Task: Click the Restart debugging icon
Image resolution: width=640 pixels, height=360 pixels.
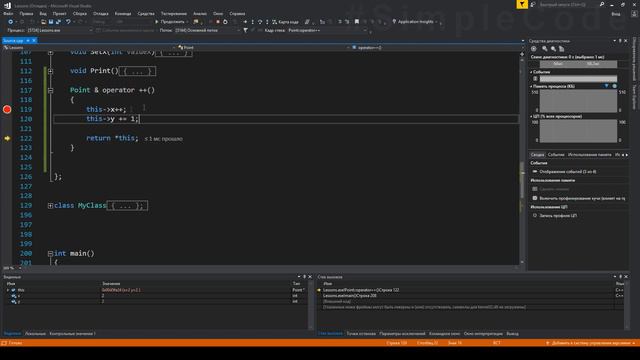Action: (x=225, y=22)
